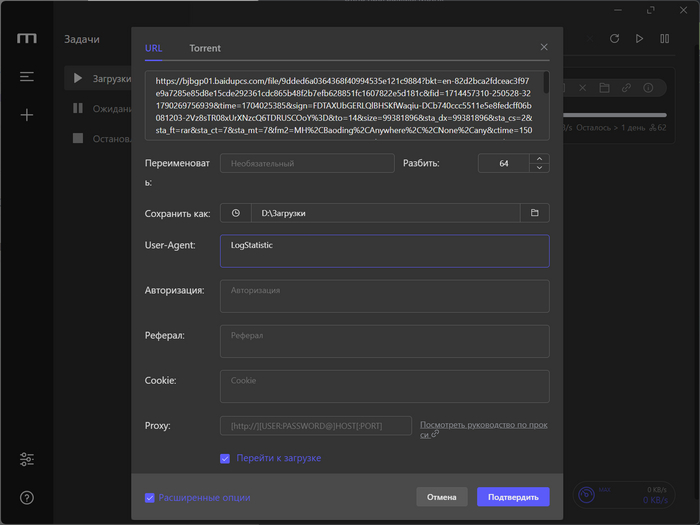Close the Motrix window
This screenshot has height=525, width=700.
click(683, 10)
